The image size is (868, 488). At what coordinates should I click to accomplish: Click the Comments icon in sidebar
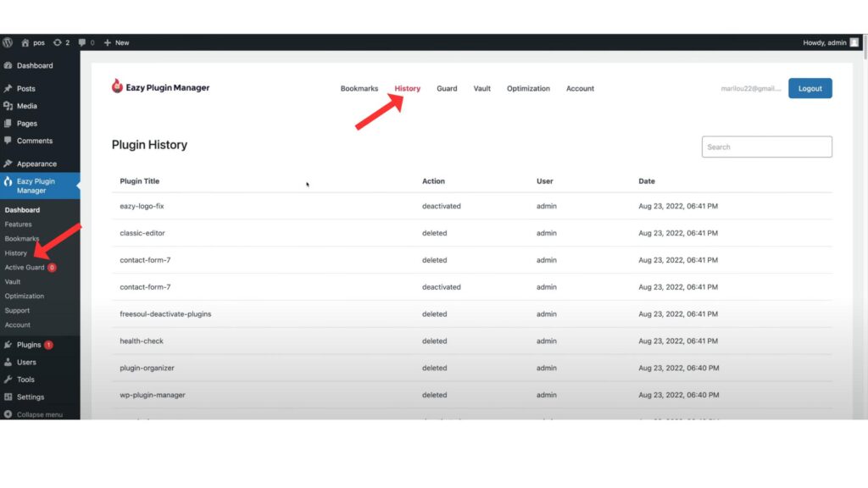8,141
